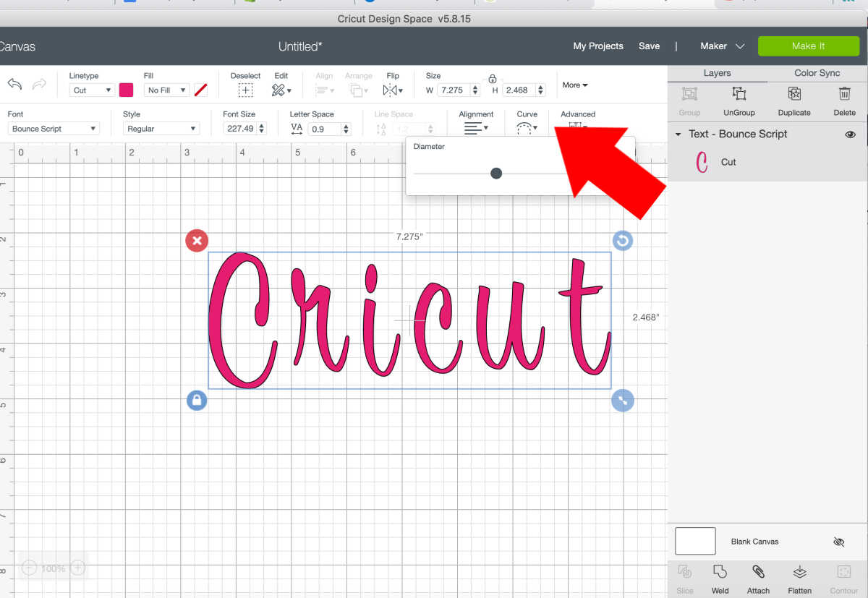The image size is (868, 598).
Task: Hide the Text - Bounce Script layer
Action: point(850,134)
